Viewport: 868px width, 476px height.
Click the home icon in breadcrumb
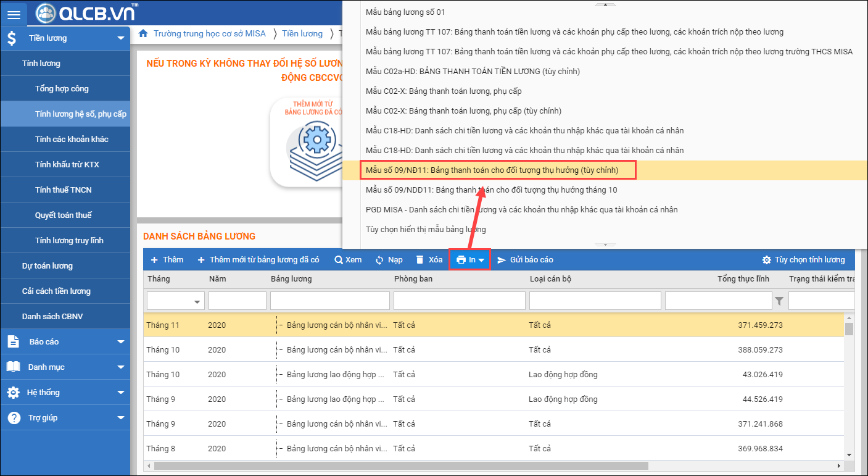click(x=143, y=33)
